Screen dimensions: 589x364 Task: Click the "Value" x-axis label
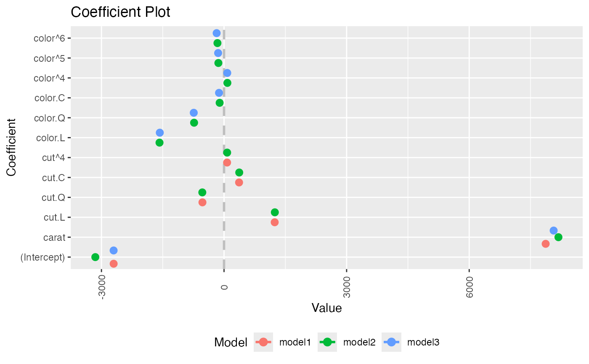[326, 308]
